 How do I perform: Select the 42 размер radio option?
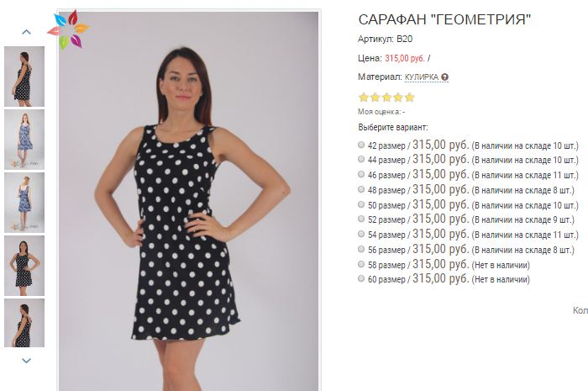click(362, 145)
